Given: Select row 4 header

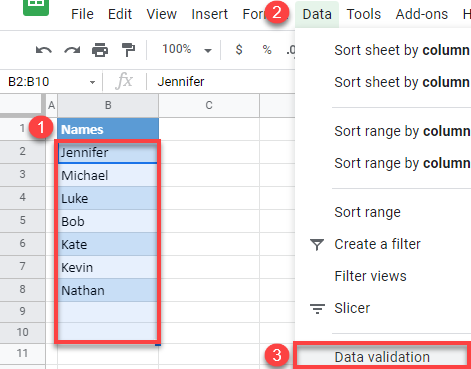Looking at the screenshot, I should 22,197.
